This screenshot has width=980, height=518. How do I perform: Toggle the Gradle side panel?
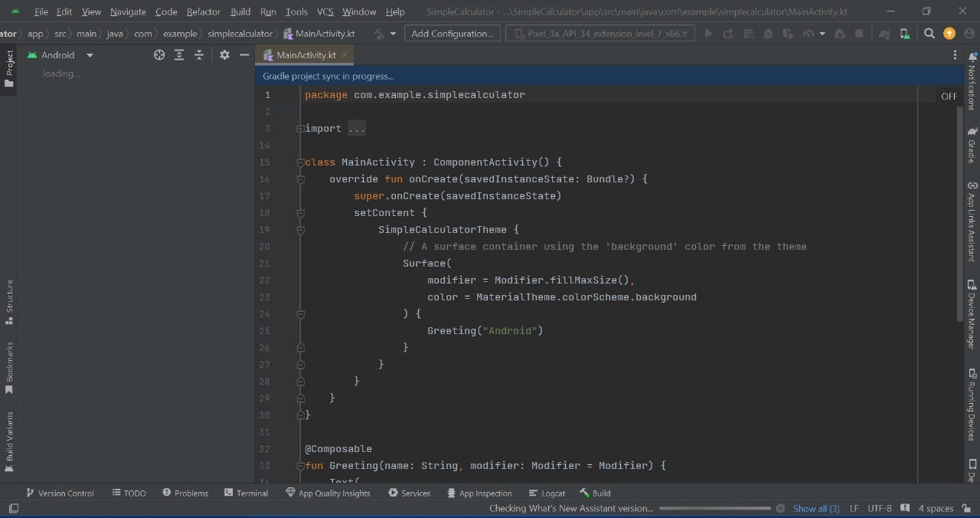point(972,145)
